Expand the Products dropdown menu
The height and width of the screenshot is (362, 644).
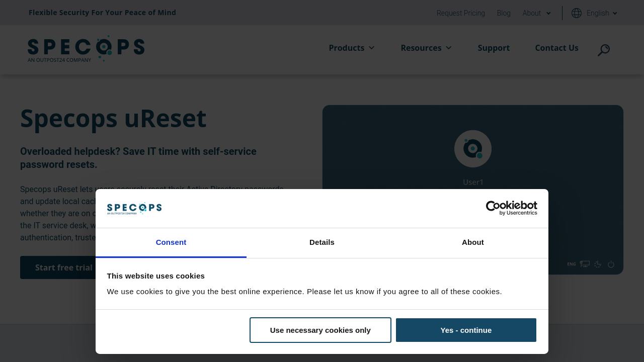[x=352, y=48]
